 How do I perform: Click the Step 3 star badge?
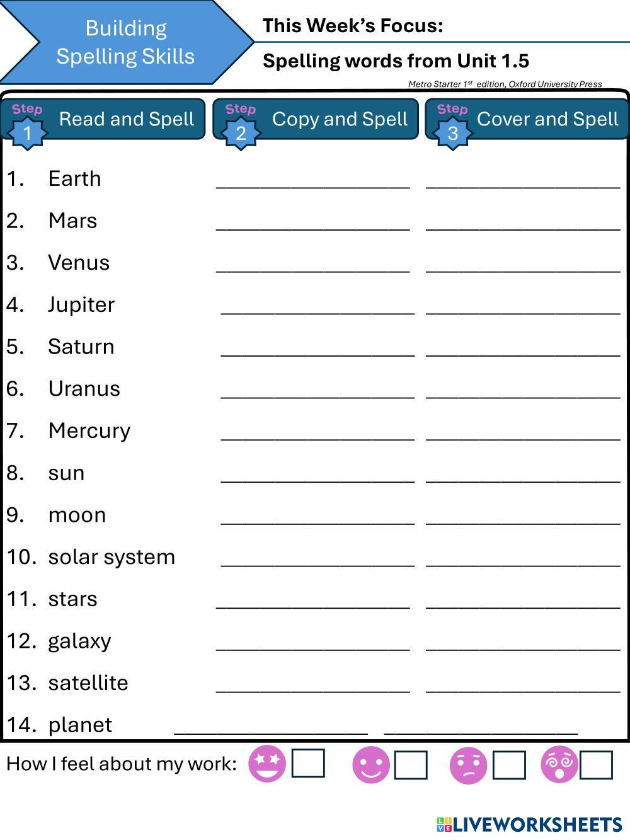point(452,132)
